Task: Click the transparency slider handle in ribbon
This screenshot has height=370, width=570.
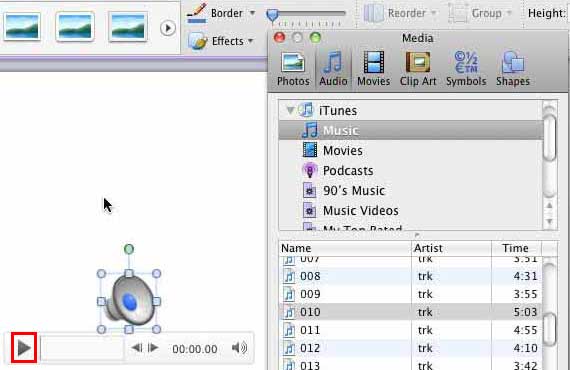Action: (x=272, y=15)
